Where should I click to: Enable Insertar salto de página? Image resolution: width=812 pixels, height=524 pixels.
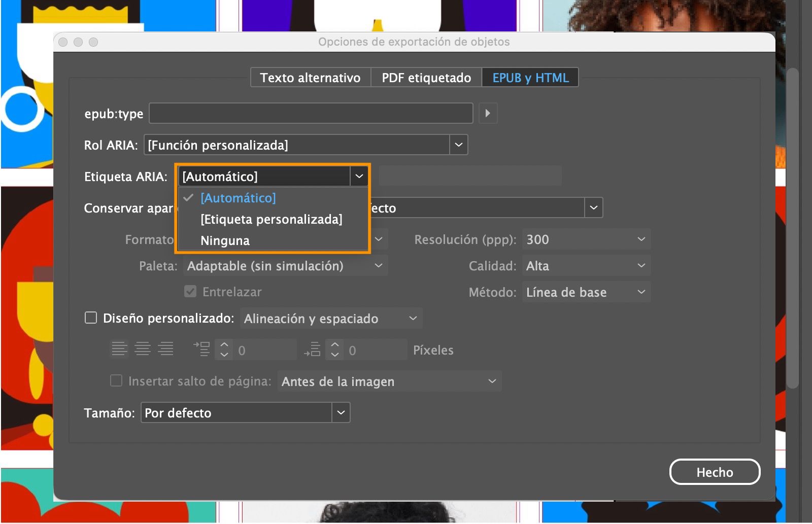(x=115, y=380)
